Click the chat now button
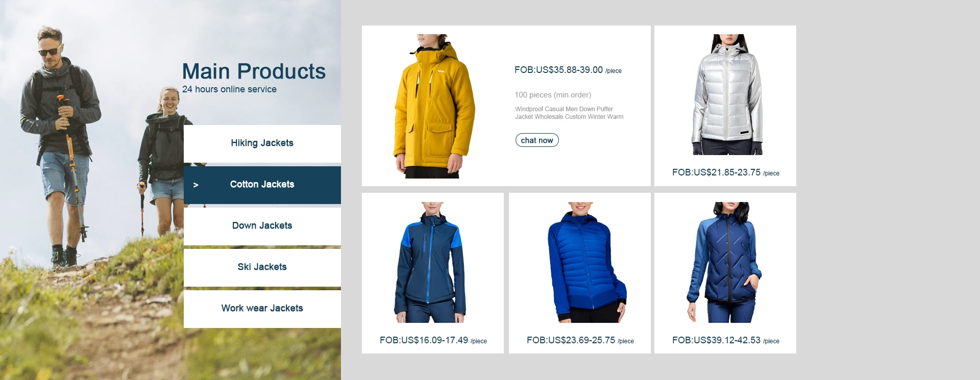 [537, 140]
